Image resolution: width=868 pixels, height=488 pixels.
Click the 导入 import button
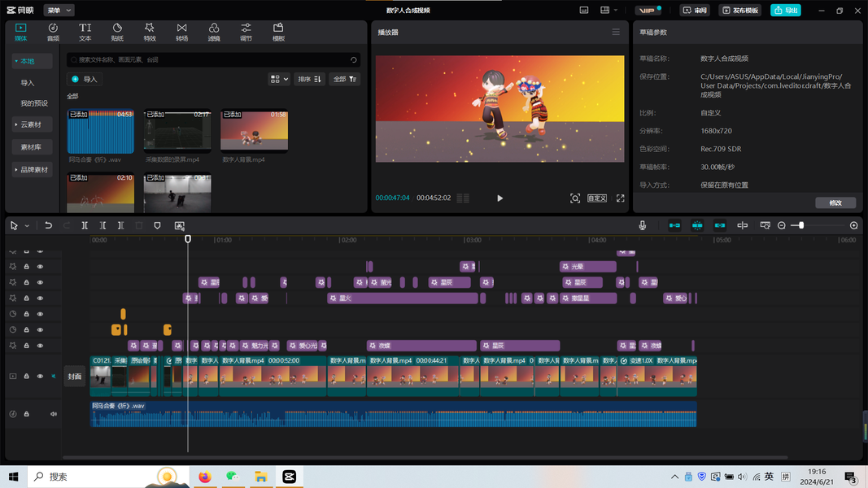click(85, 79)
